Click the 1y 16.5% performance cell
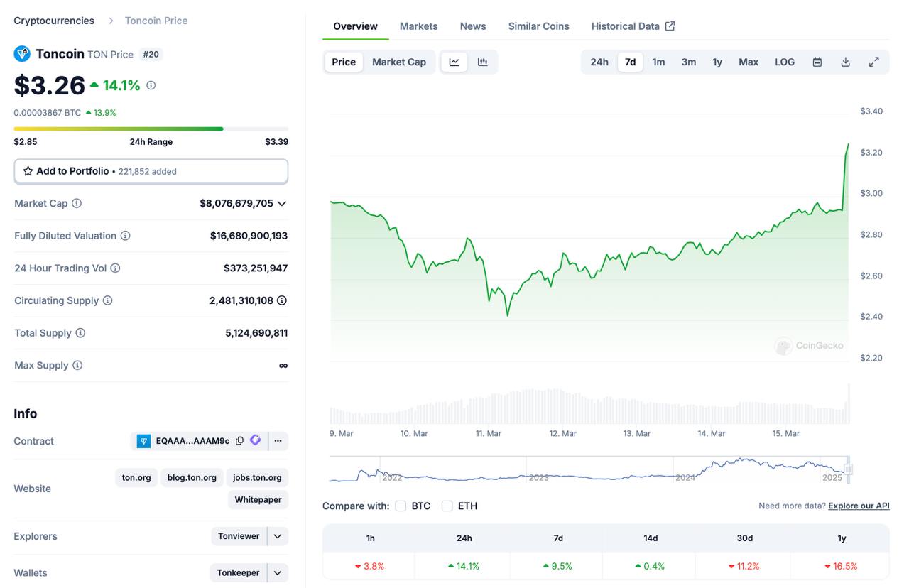The height and width of the screenshot is (588, 909). (842, 566)
